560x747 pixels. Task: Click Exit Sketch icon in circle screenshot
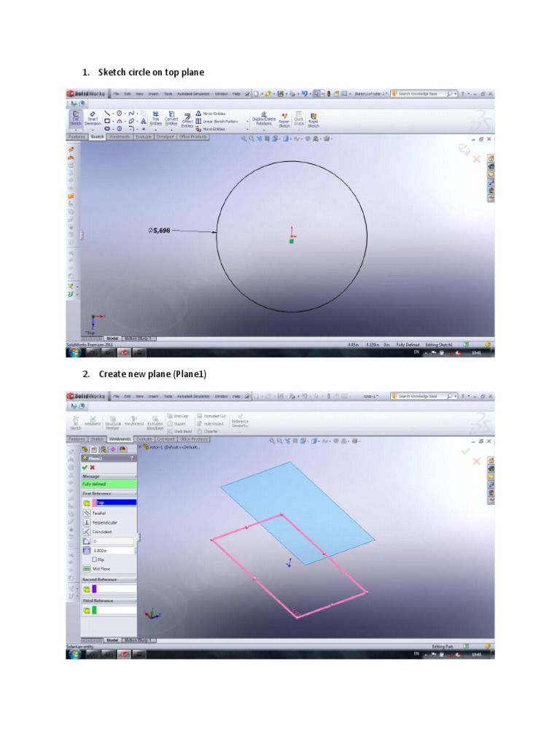76,119
